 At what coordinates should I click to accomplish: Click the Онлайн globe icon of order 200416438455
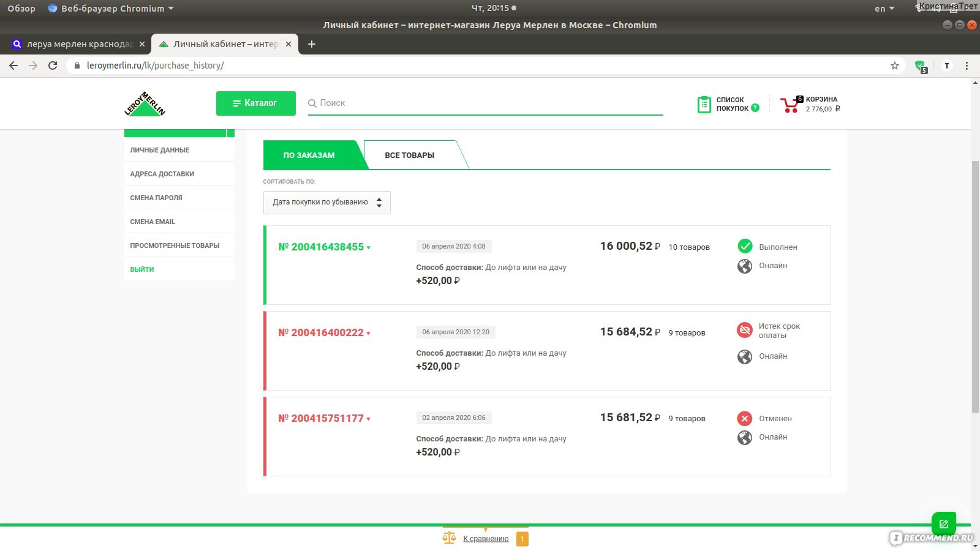point(745,266)
